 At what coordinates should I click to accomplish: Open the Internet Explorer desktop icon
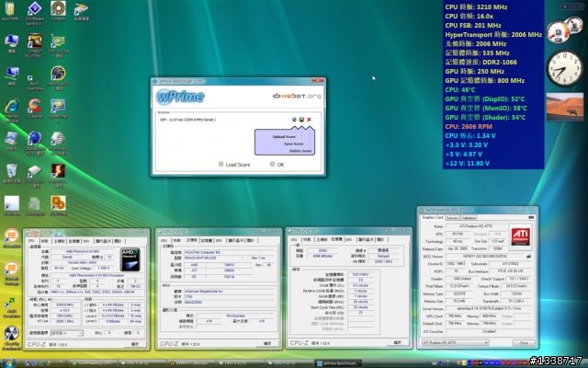point(10,106)
